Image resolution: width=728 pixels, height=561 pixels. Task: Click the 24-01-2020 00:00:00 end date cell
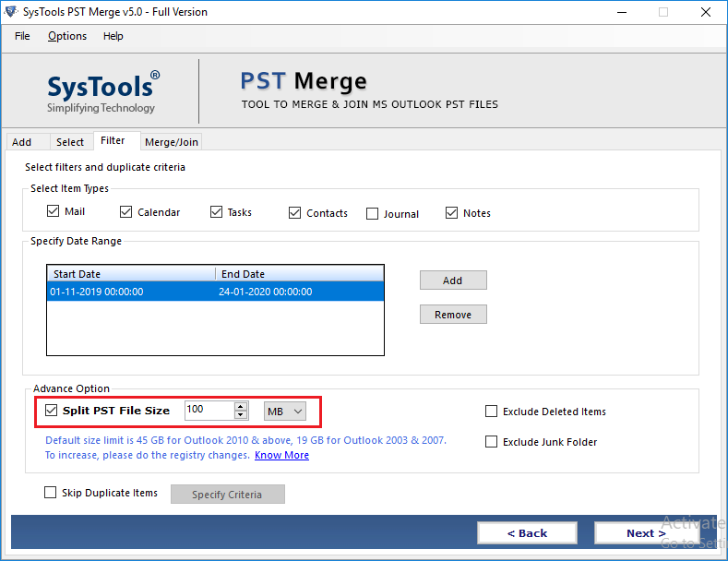click(266, 292)
